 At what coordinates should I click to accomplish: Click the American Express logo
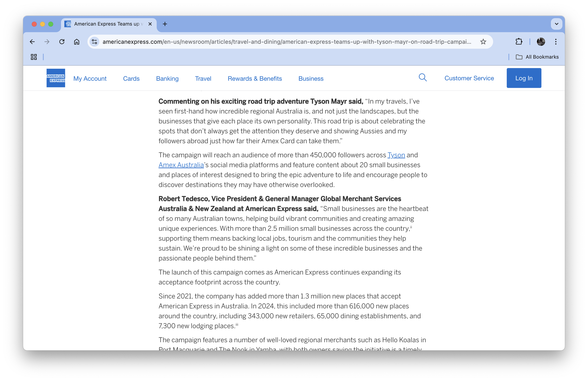click(x=56, y=78)
